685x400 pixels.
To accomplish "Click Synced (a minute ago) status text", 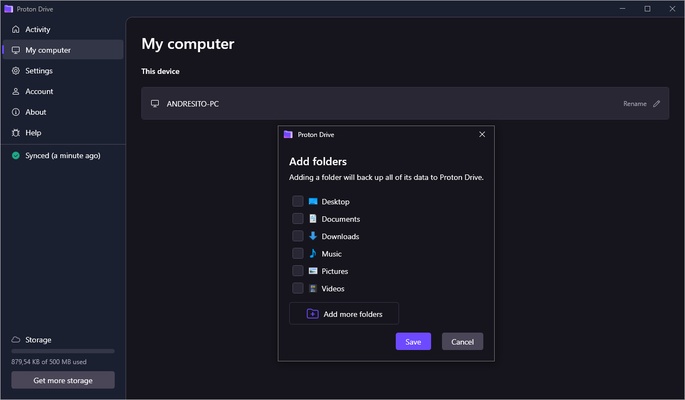I will (x=63, y=155).
